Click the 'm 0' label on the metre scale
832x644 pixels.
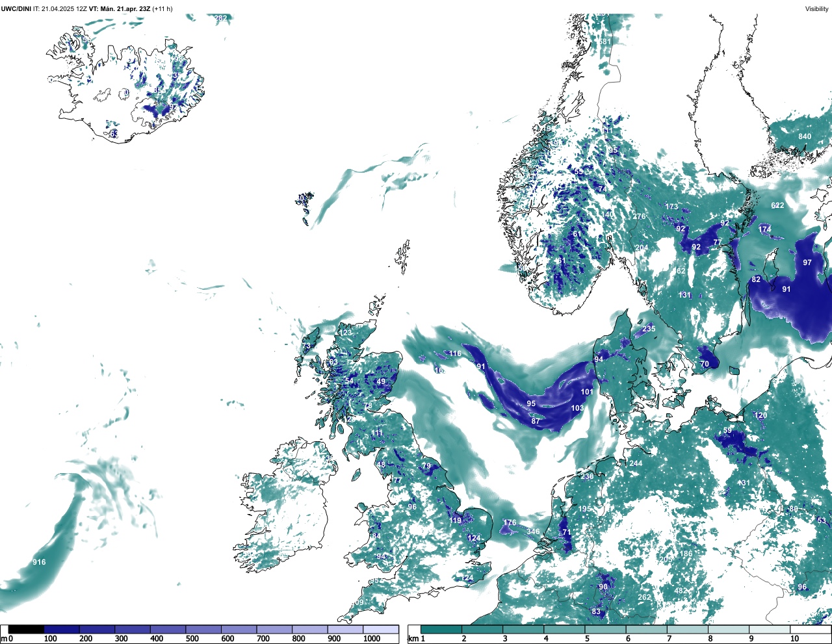(6, 639)
